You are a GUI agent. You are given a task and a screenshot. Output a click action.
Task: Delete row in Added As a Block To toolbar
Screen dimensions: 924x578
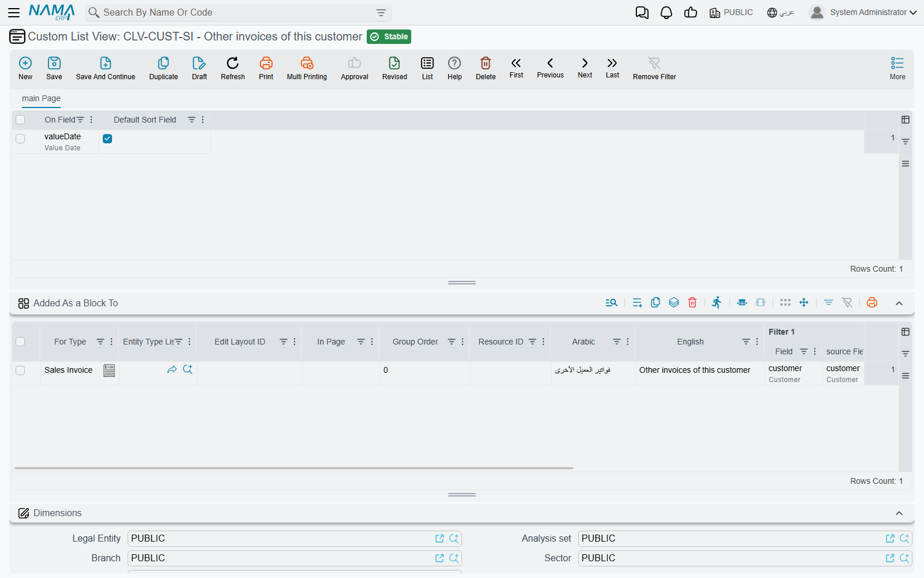click(692, 303)
